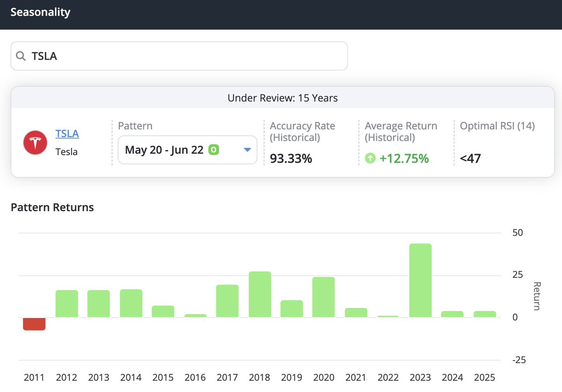Select the 2020 return bar
The width and height of the screenshot is (562, 392).
tap(324, 297)
